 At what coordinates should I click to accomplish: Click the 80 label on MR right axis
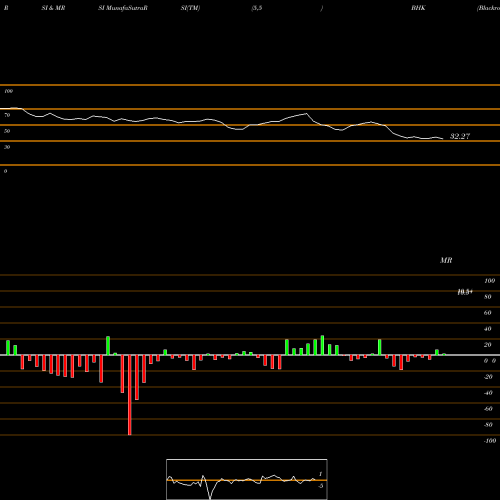488,297
